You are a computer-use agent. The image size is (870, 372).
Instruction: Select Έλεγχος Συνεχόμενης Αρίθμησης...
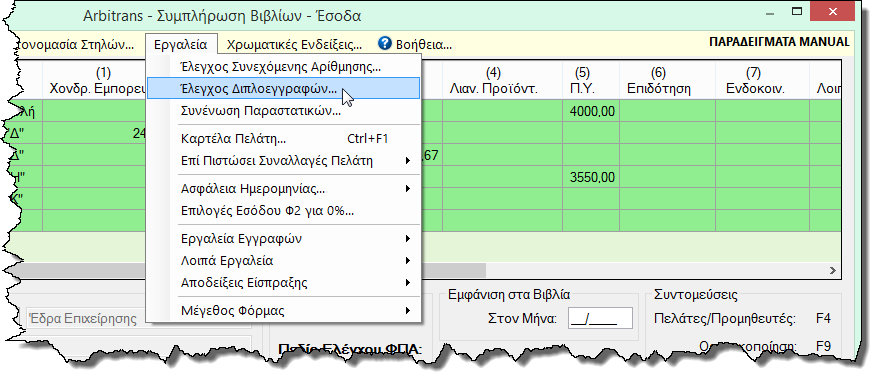coord(283,67)
